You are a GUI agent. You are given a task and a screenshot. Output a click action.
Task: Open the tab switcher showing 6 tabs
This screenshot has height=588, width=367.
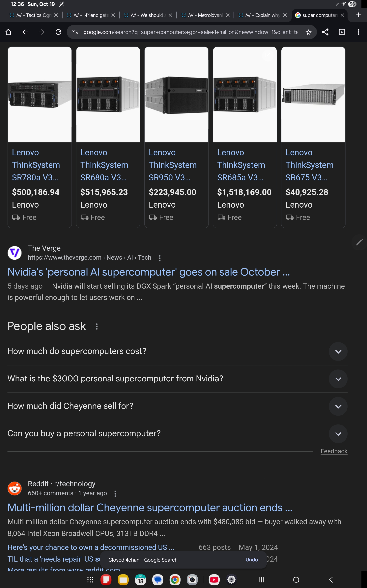pyautogui.click(x=342, y=32)
